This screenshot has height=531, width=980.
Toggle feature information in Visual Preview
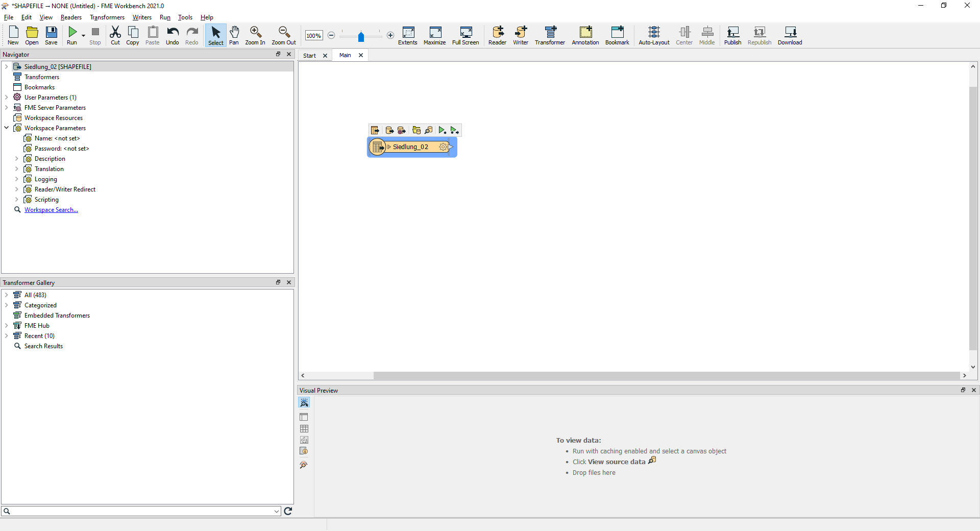pyautogui.click(x=304, y=451)
